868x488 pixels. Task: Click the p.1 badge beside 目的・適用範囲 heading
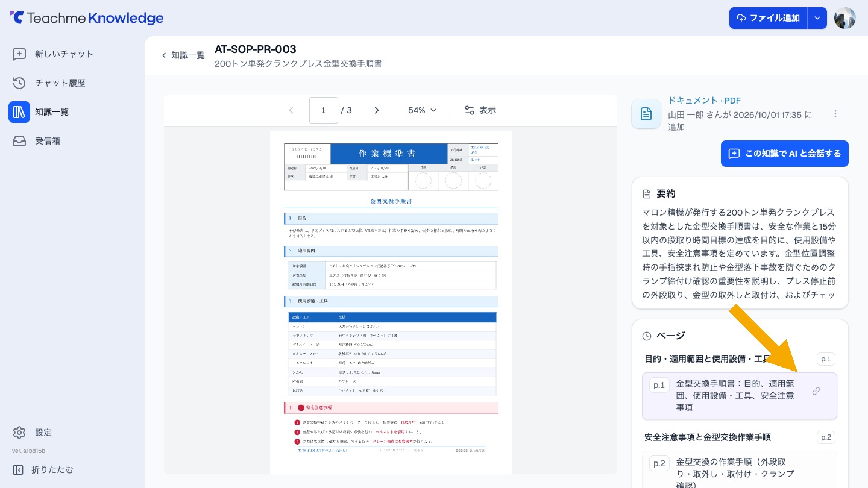pos(826,360)
